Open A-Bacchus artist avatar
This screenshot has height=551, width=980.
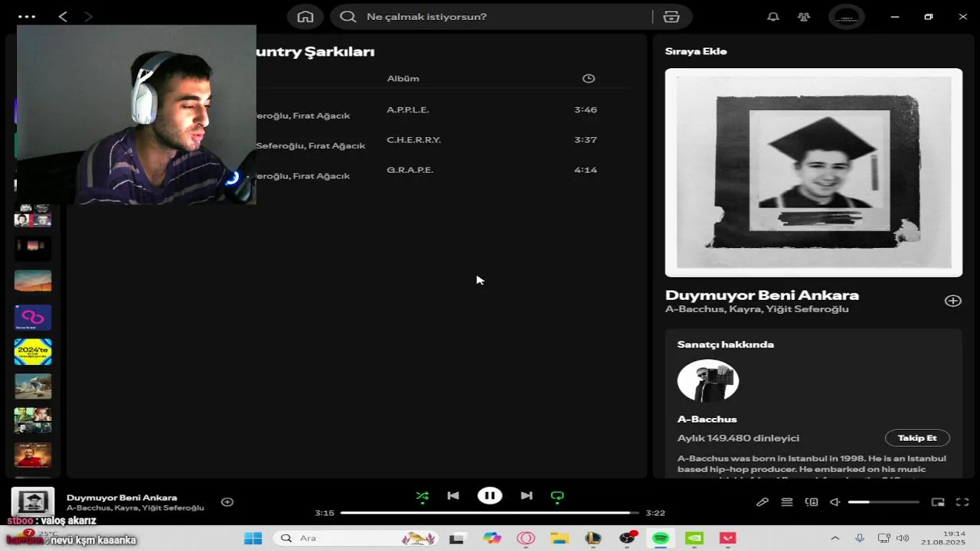tap(708, 380)
